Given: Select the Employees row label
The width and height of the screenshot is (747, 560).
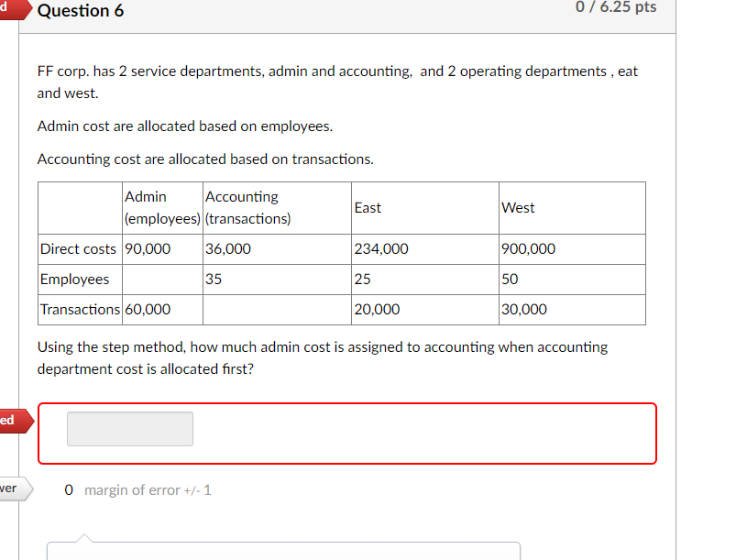Looking at the screenshot, I should (73, 279).
